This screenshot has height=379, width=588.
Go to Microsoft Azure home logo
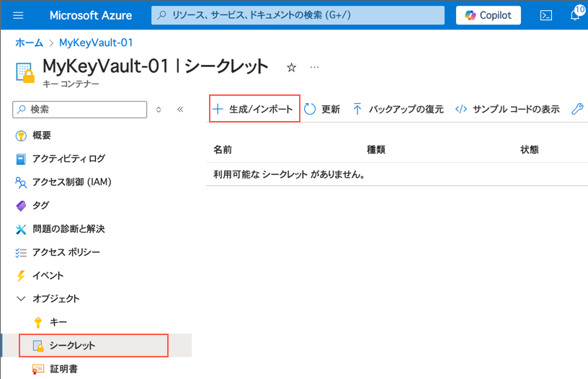tap(91, 15)
